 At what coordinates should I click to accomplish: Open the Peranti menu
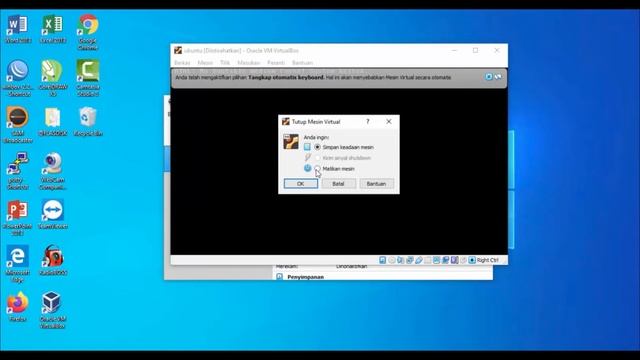click(276, 62)
